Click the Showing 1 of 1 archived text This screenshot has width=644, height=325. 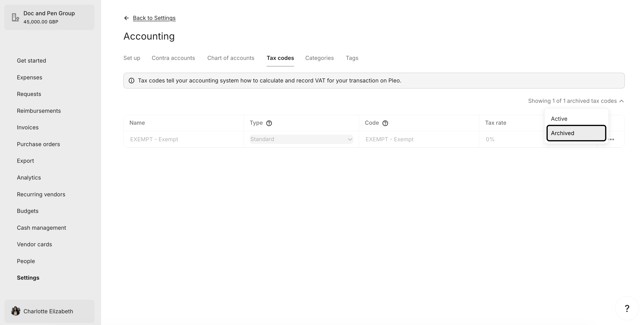click(572, 101)
